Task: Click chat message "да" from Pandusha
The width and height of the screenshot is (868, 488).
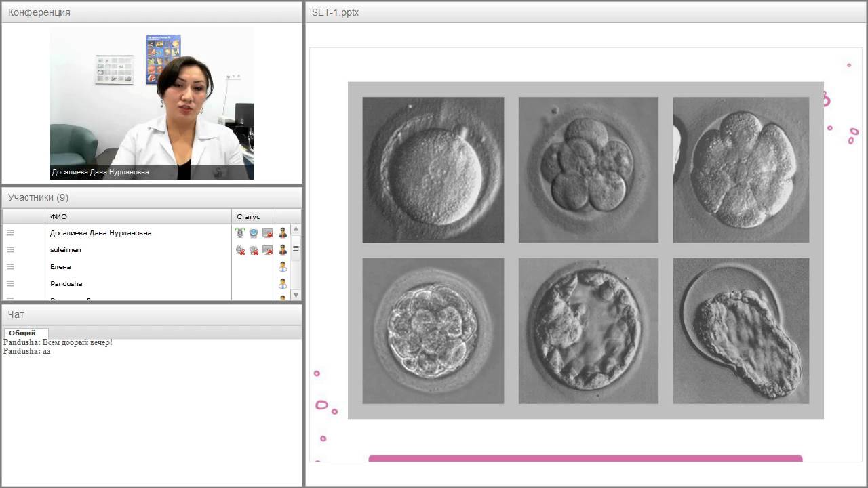Action: (x=46, y=351)
